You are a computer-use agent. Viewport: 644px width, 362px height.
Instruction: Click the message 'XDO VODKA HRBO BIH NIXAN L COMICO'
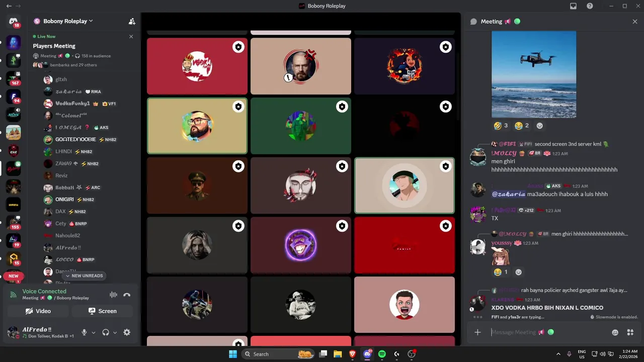point(547,308)
